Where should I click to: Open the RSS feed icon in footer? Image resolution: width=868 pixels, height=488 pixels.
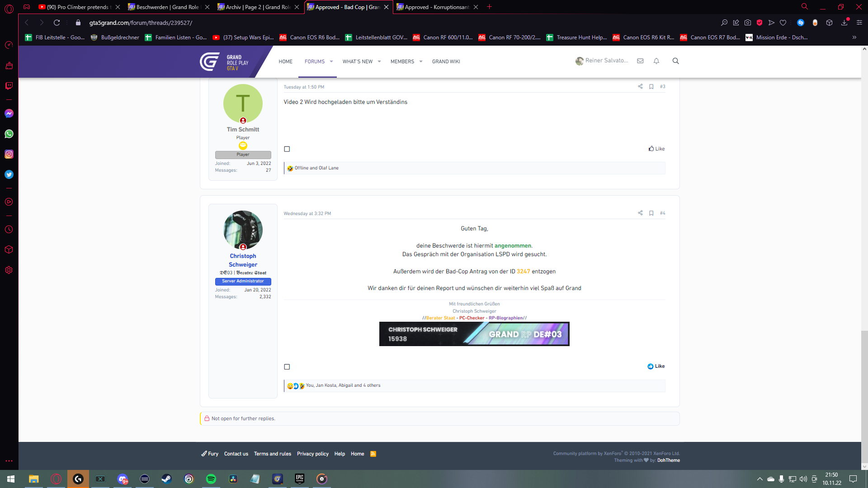tap(373, 454)
